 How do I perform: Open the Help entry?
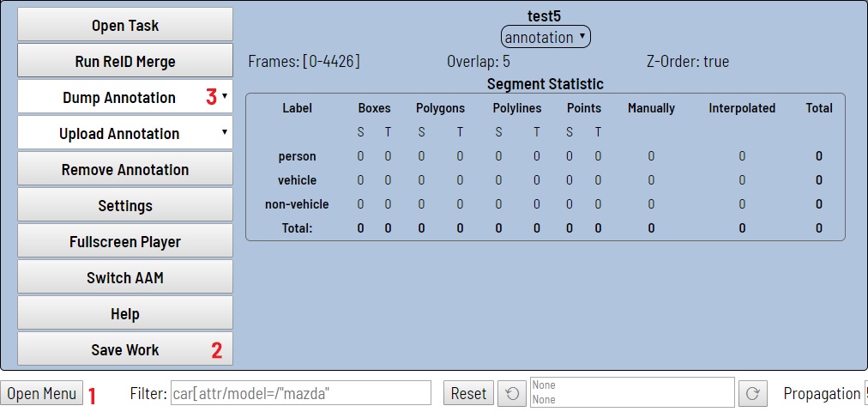125,313
